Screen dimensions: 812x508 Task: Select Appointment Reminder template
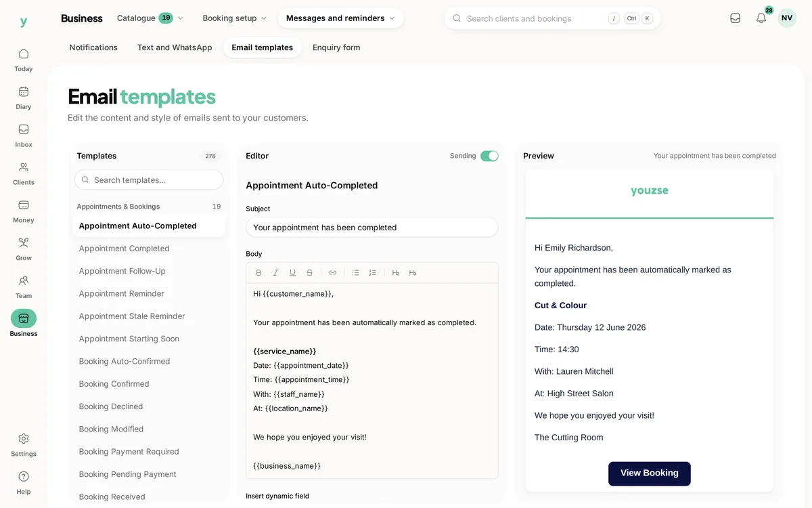click(149, 294)
